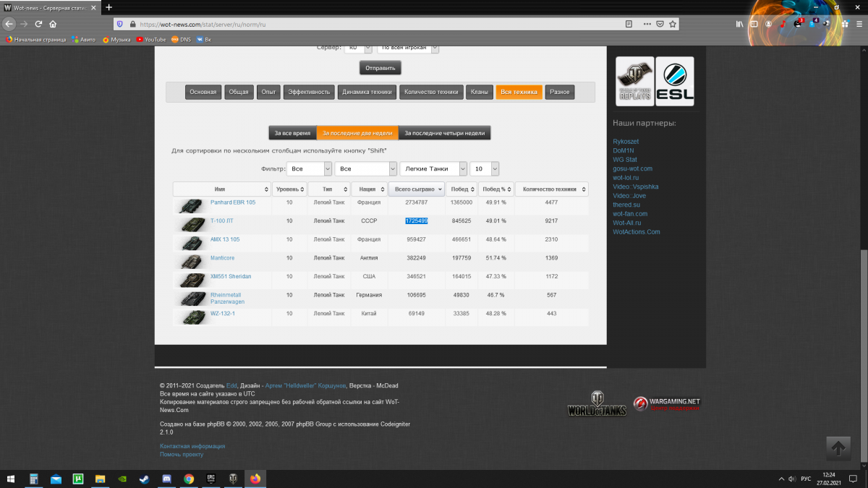868x488 pixels.
Task: Save to Pocket icon in address bar
Action: pyautogui.click(x=660, y=24)
